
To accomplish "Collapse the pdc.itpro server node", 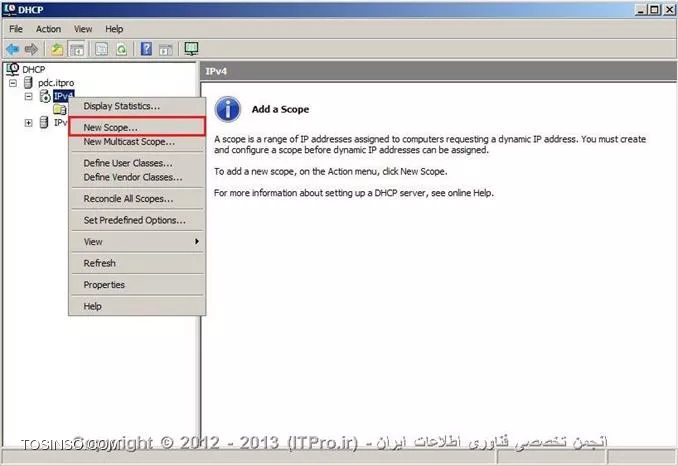I will [13, 83].
